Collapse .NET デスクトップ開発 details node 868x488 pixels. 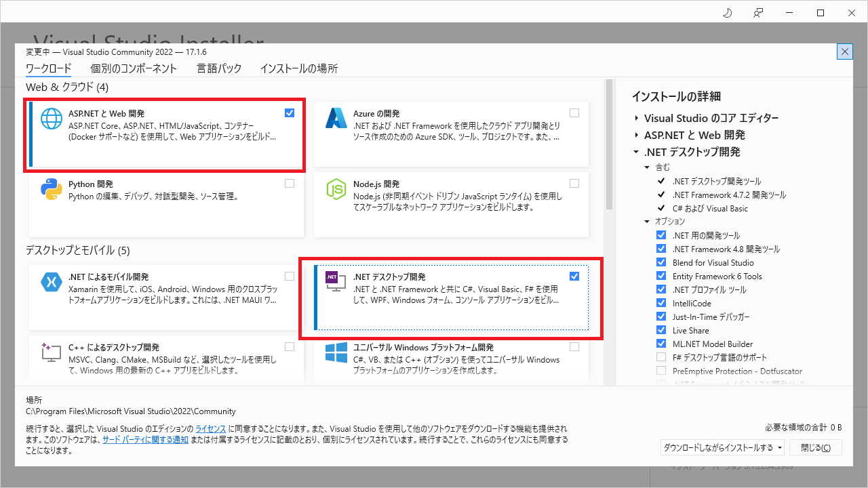click(x=637, y=152)
